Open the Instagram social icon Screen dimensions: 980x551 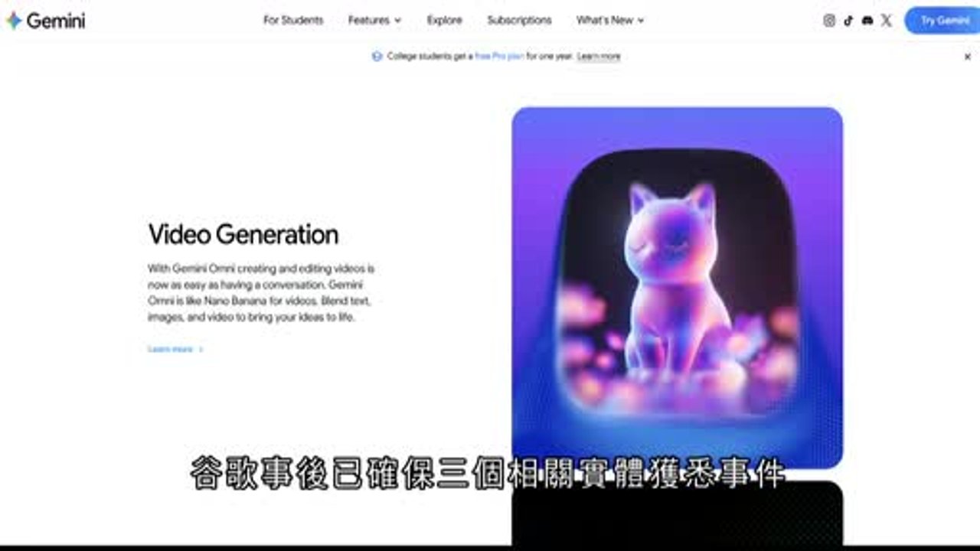(829, 21)
